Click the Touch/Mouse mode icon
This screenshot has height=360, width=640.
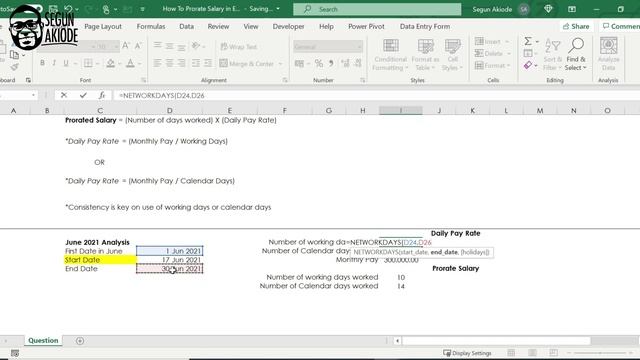(x=106, y=9)
